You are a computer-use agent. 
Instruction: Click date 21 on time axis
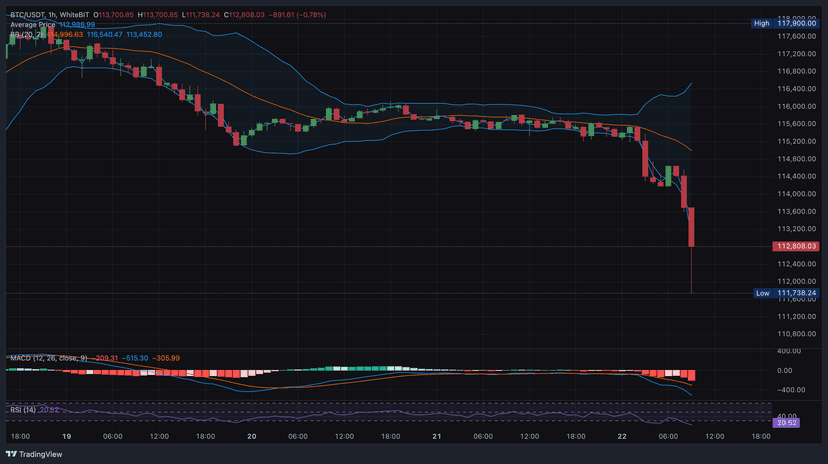tap(437, 437)
